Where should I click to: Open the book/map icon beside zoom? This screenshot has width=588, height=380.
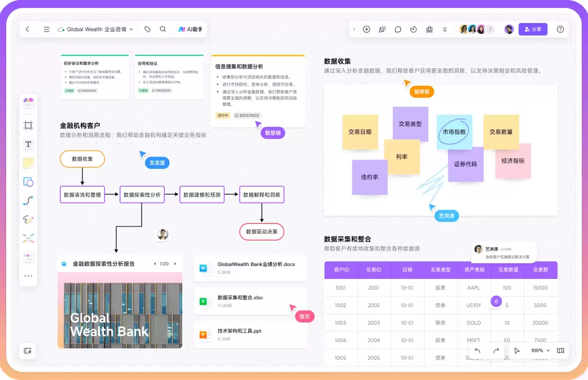[x=560, y=351]
